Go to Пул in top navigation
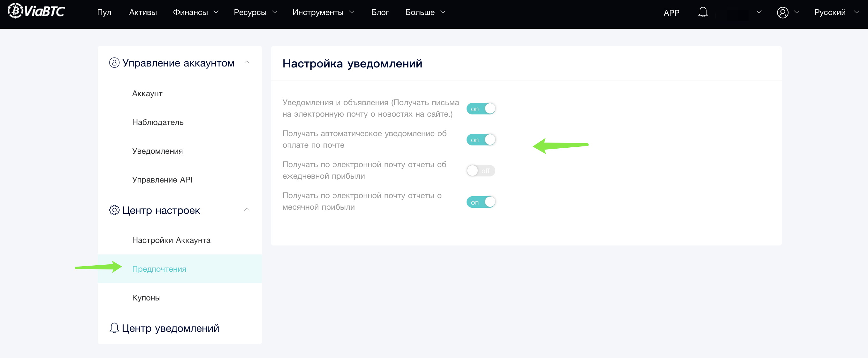The image size is (868, 358). point(104,12)
